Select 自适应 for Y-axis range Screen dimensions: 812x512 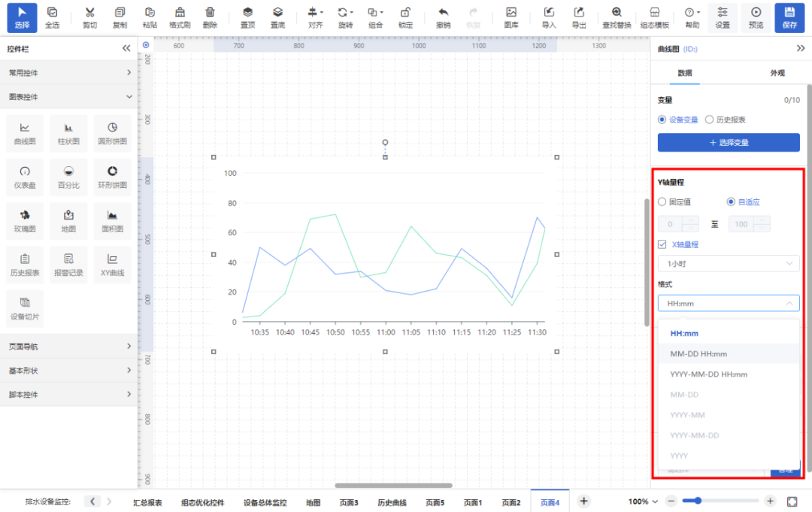click(731, 202)
